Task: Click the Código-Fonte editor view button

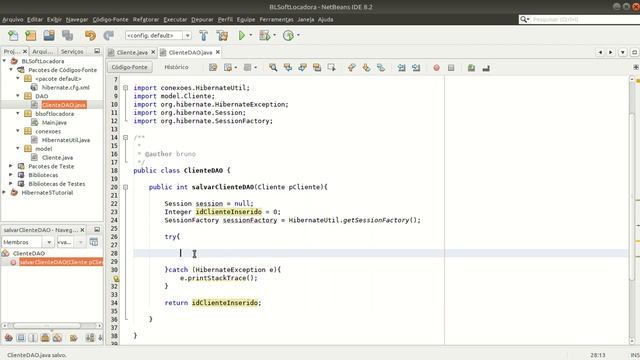Action: (x=130, y=67)
